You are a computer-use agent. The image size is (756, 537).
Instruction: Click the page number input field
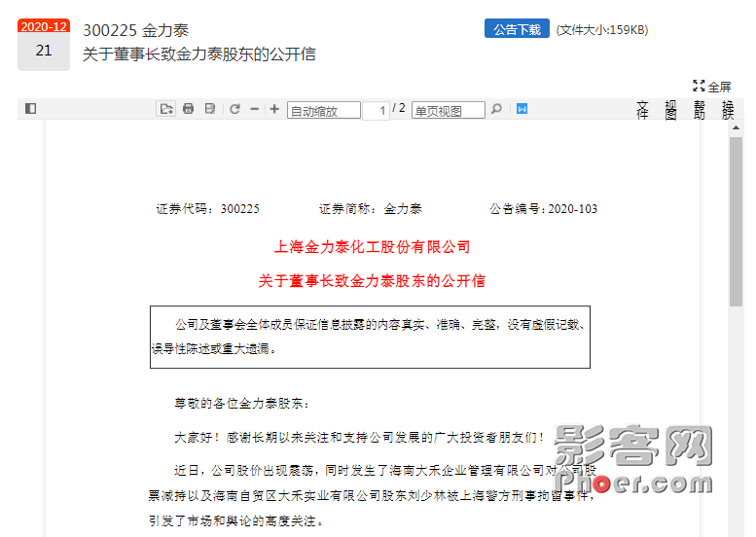(x=377, y=110)
